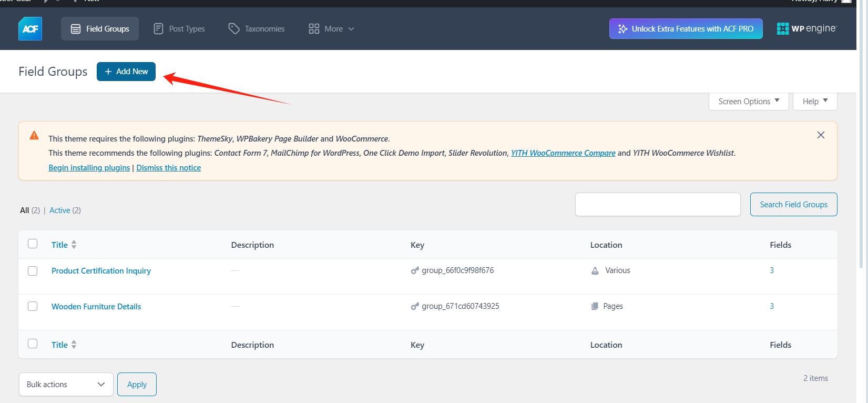Click Unlock Extra Features with ACF PRO
868x403 pixels.
pyautogui.click(x=686, y=29)
